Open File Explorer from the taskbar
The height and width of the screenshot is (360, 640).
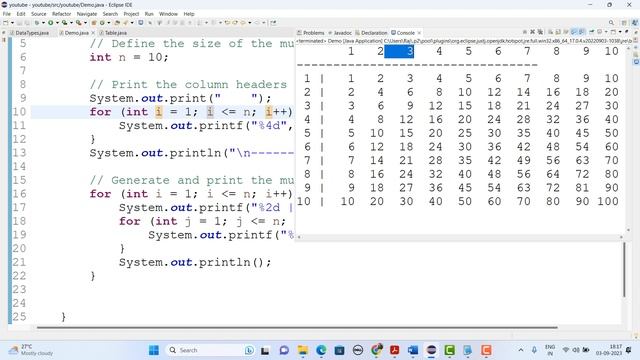point(302,350)
